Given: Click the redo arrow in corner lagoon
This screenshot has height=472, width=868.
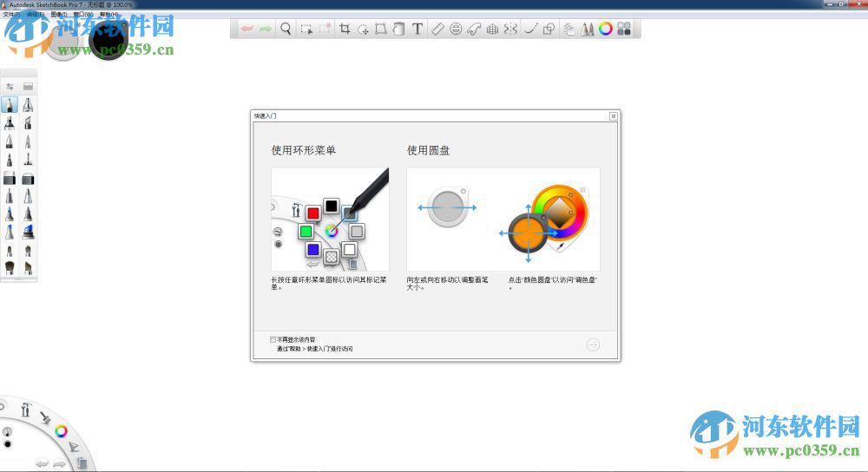Looking at the screenshot, I should [59, 463].
